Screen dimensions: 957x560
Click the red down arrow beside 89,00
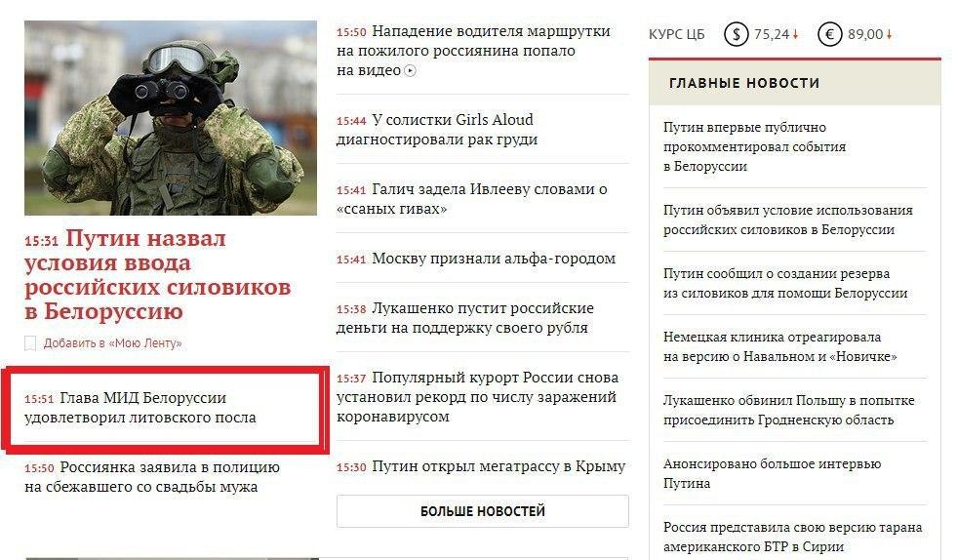tap(890, 35)
